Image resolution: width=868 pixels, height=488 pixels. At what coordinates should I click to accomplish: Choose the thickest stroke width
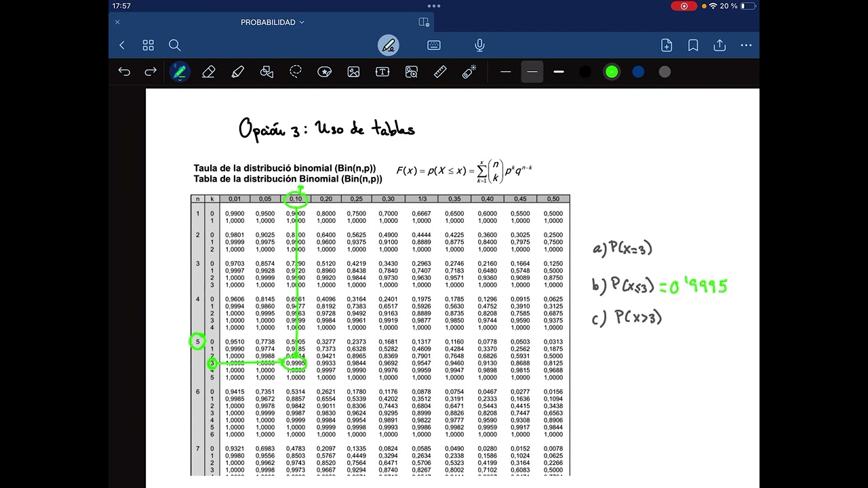pos(559,71)
